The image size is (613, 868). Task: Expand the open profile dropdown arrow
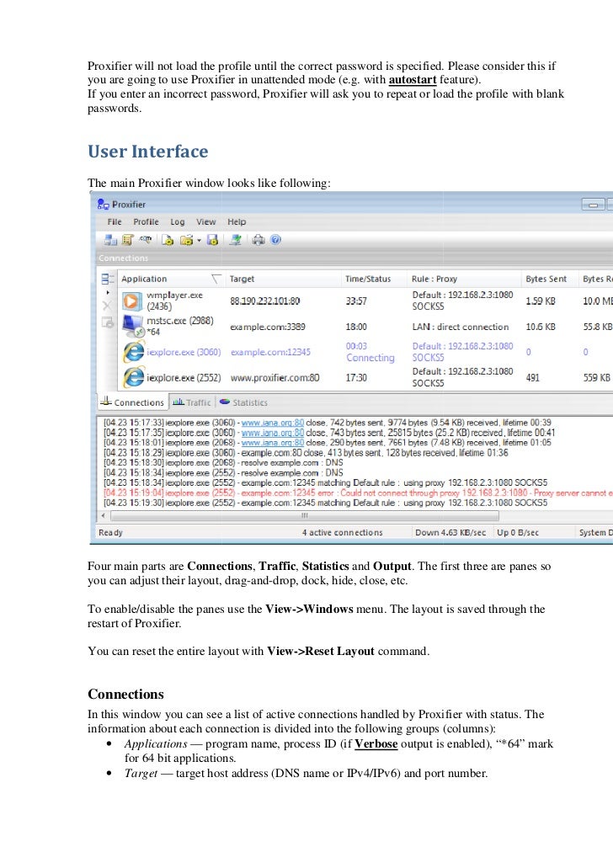point(199,240)
